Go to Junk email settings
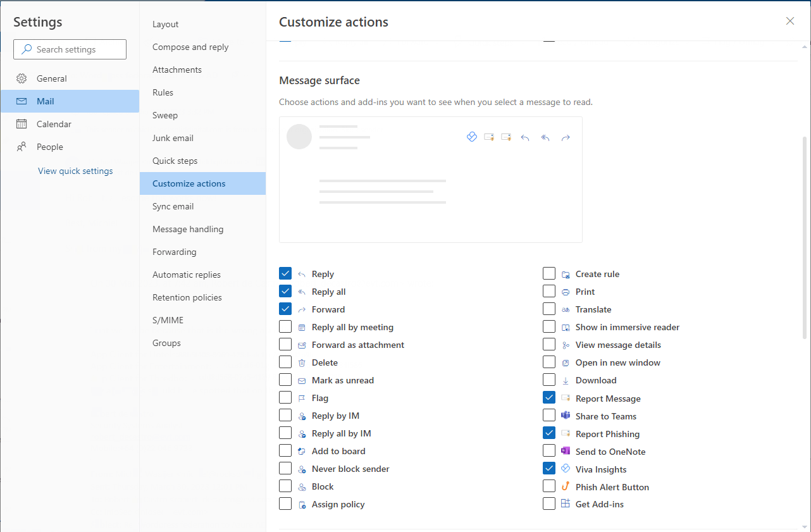Viewport: 811px width, 532px height. (202, 138)
